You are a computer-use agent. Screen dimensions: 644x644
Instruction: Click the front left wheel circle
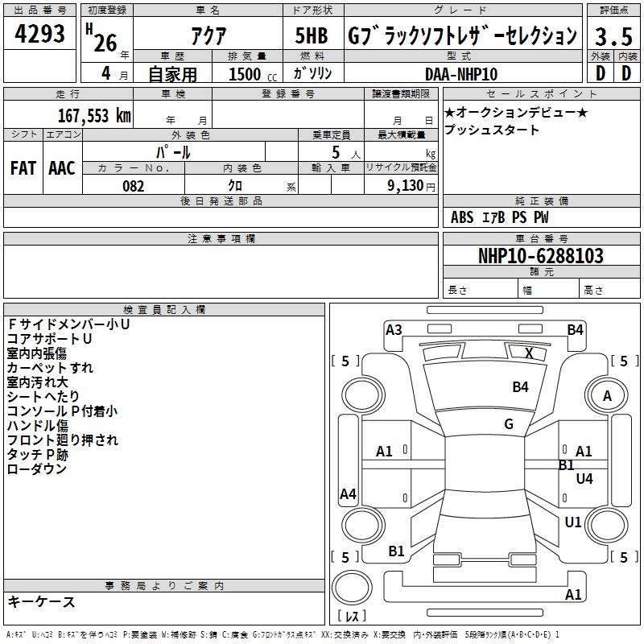(x=363, y=395)
